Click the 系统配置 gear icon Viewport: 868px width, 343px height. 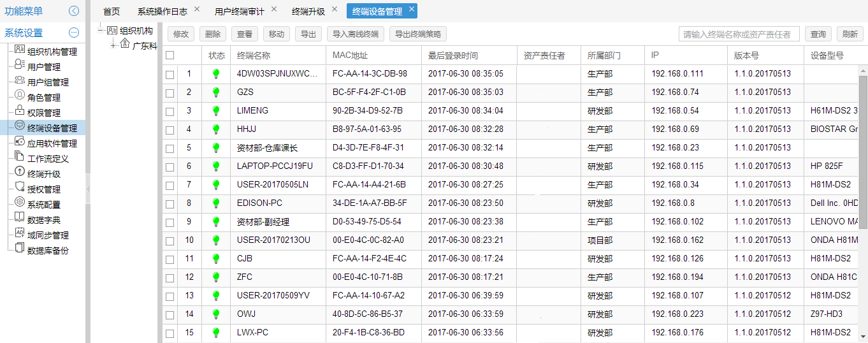coord(19,203)
